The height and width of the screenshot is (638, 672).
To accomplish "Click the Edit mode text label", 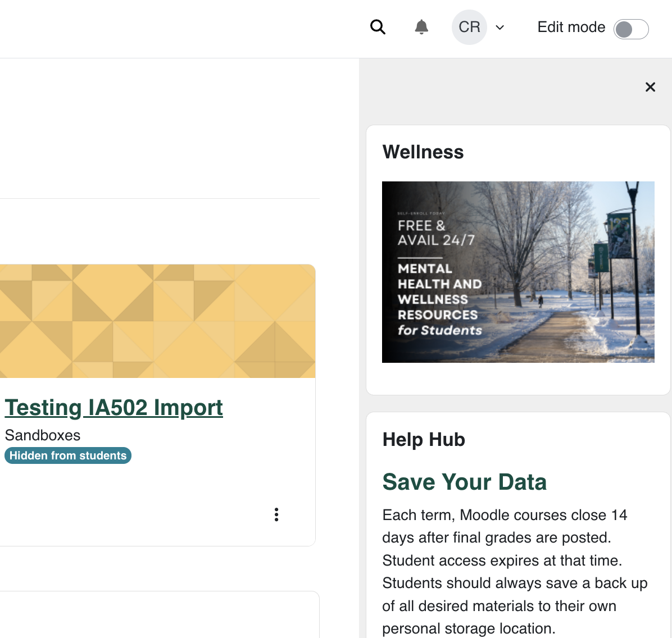I will click(x=571, y=27).
